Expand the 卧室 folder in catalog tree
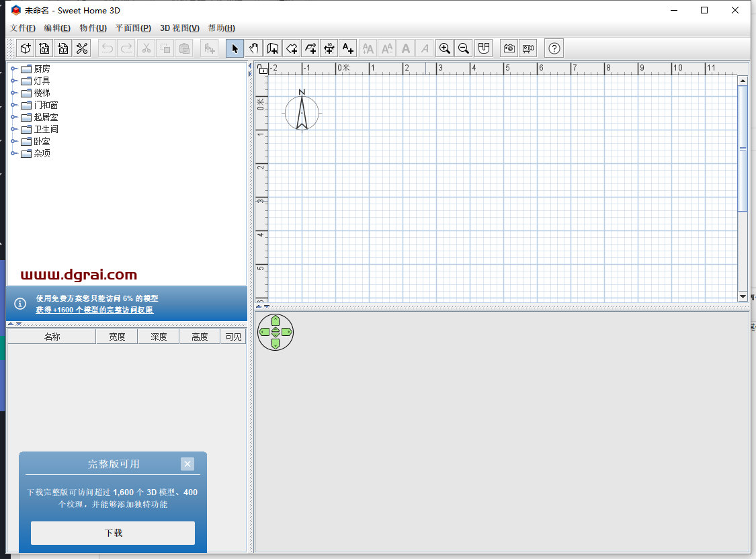This screenshot has height=559, width=756. pyautogui.click(x=14, y=141)
